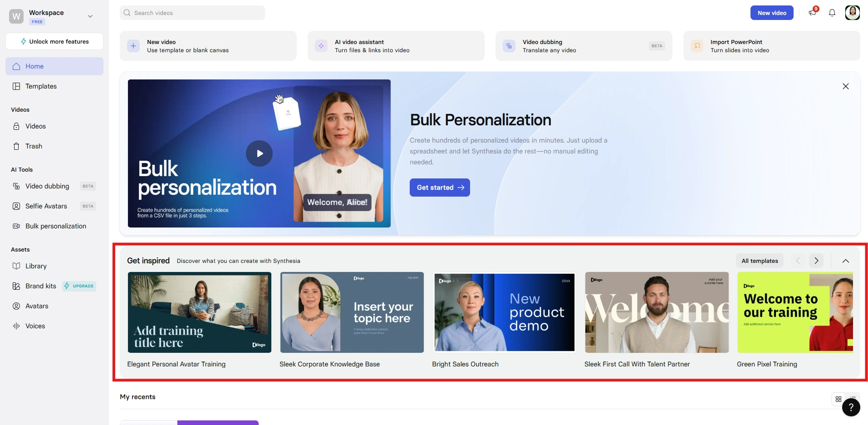Click the "Assets" sidebar section label
The image size is (868, 425).
pyautogui.click(x=20, y=250)
